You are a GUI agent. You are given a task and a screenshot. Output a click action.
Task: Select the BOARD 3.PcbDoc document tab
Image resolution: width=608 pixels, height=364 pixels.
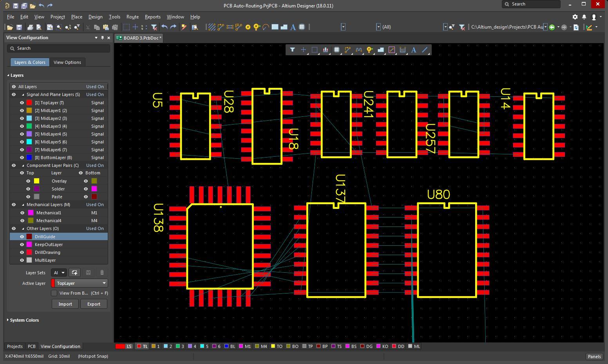pyautogui.click(x=138, y=38)
